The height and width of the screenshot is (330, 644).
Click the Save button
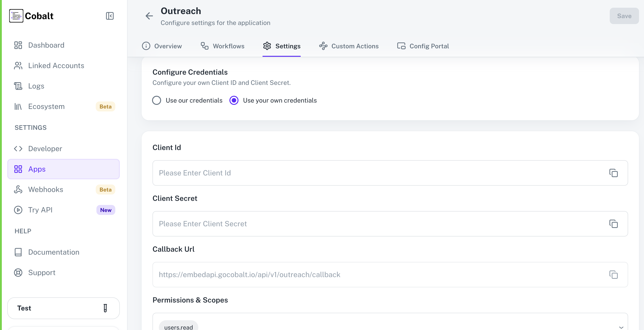624,16
